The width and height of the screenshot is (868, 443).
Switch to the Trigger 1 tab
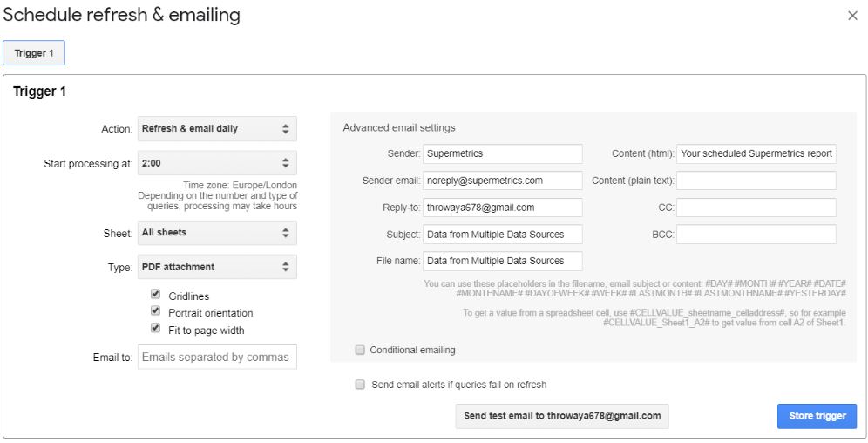tap(34, 53)
